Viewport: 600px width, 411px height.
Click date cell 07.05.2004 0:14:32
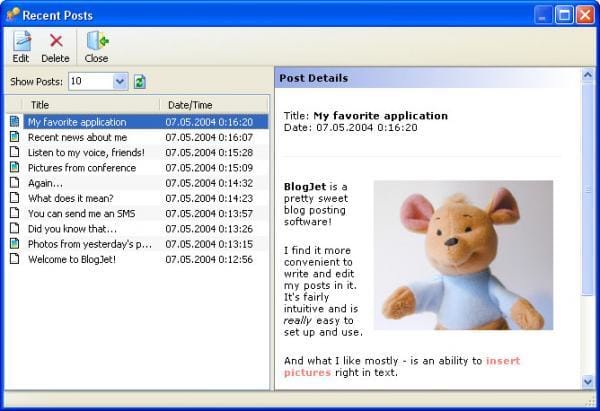[209, 183]
